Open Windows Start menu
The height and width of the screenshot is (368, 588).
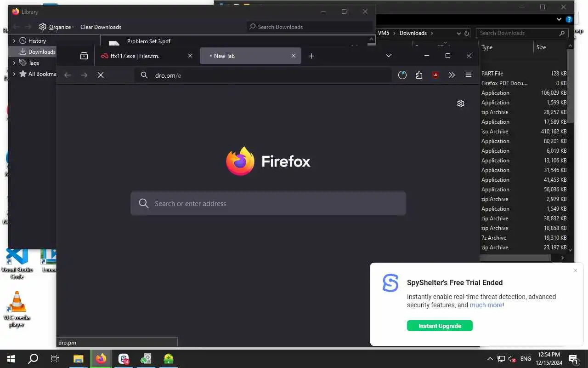[11, 359]
